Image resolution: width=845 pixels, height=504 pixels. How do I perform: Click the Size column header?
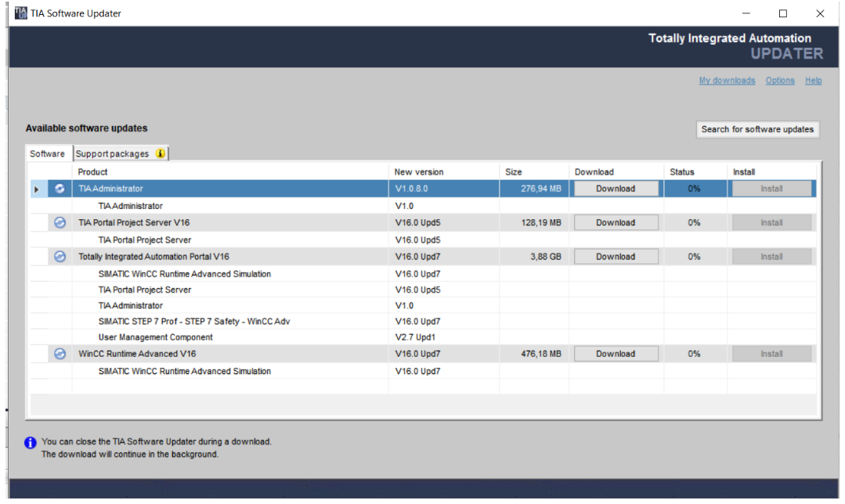pos(534,171)
